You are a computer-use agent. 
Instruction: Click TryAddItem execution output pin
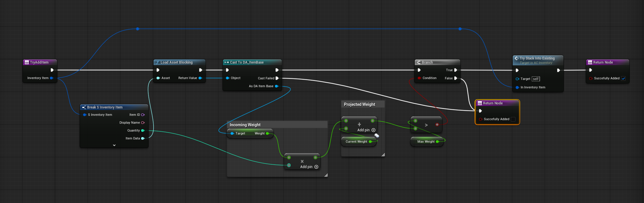pyautogui.click(x=52, y=70)
